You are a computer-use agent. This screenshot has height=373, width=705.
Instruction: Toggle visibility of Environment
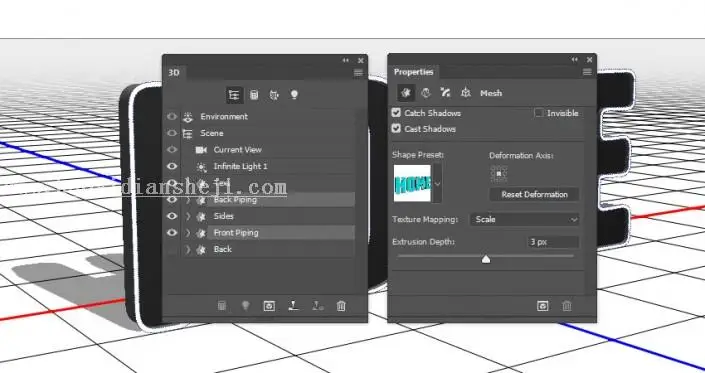(172, 117)
